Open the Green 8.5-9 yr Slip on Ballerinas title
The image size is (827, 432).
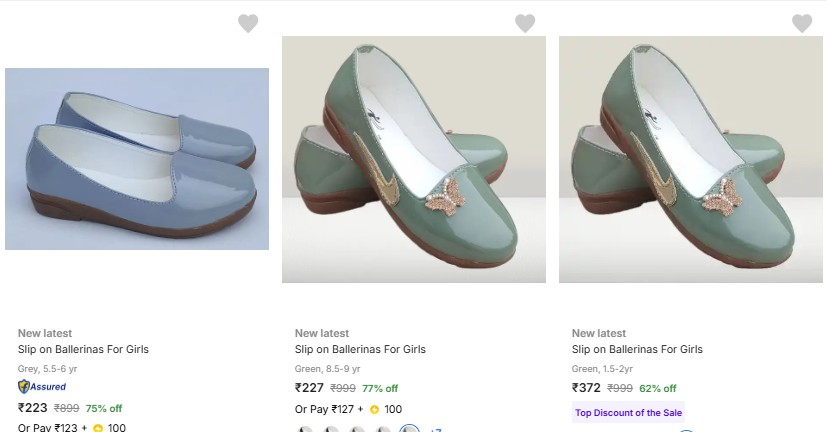pyautogui.click(x=360, y=349)
